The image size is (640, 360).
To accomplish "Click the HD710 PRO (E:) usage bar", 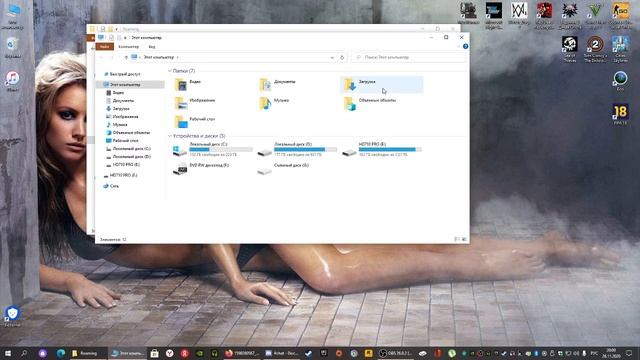I will pyautogui.click(x=390, y=149).
